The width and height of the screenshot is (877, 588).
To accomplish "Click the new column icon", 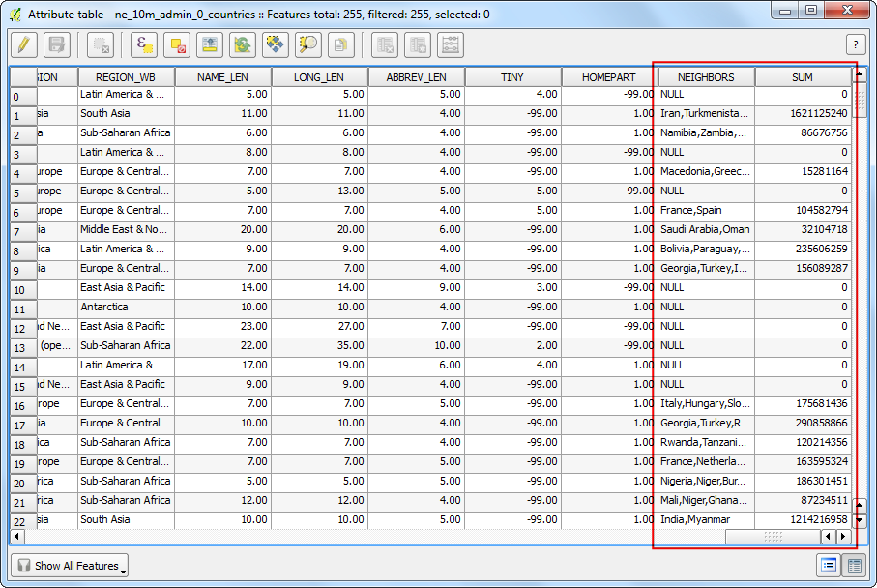I will click(x=418, y=44).
